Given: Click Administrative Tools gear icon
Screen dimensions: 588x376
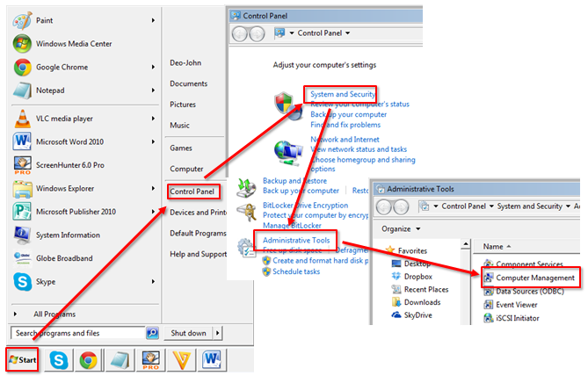Looking at the screenshot, I should (x=245, y=248).
